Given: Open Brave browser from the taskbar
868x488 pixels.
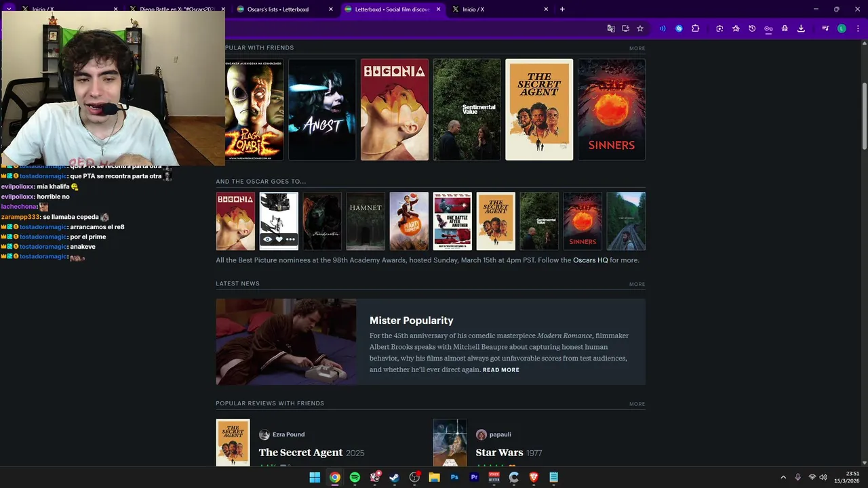Looking at the screenshot, I should [x=534, y=477].
